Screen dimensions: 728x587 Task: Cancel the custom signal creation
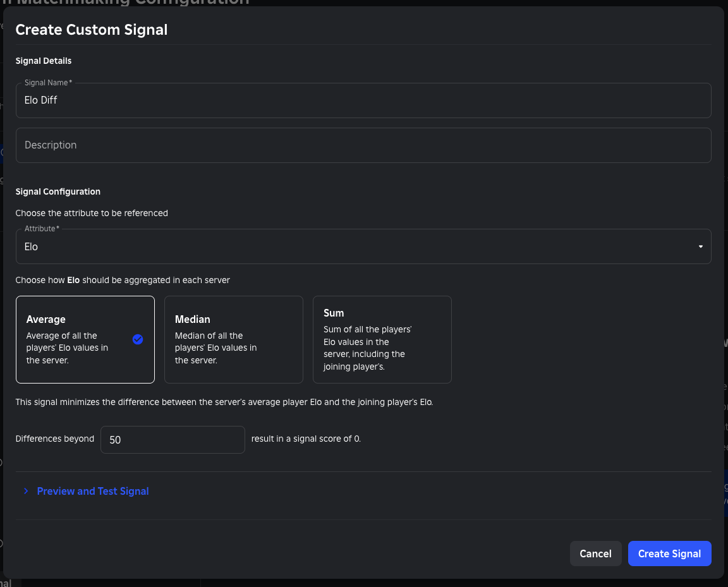coord(595,553)
